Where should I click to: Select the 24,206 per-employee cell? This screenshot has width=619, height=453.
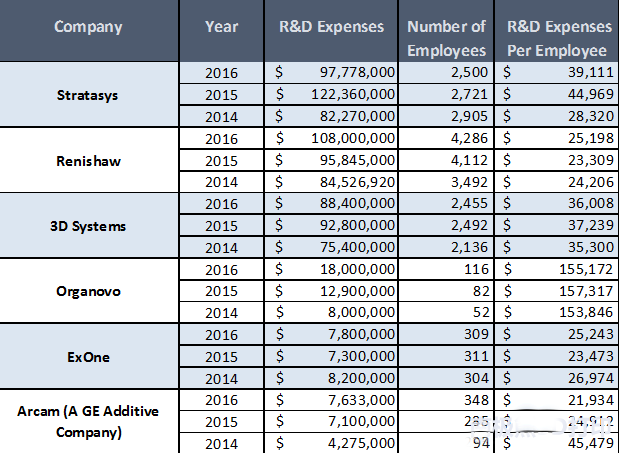tap(557, 182)
